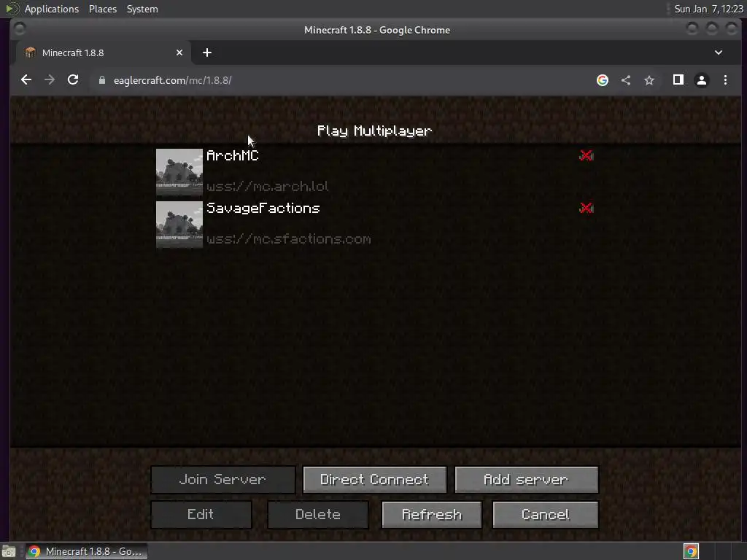
Task: Click ArchMC red connection status icon
Action: (587, 155)
